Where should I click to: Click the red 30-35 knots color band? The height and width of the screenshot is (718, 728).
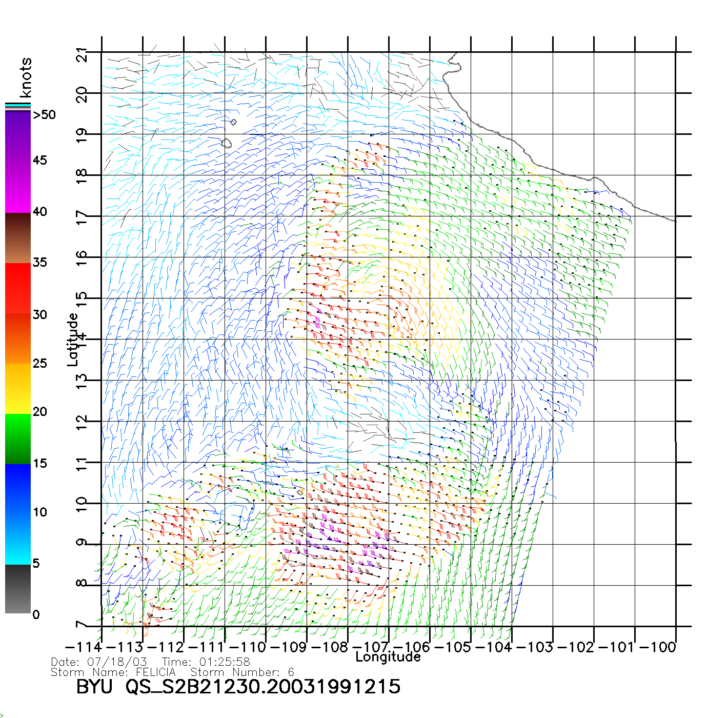click(18, 288)
